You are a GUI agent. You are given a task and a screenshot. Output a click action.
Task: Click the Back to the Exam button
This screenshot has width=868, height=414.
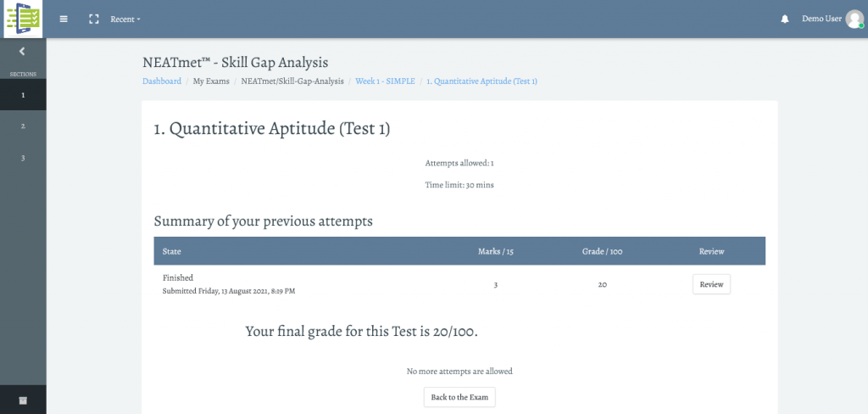[x=459, y=397]
